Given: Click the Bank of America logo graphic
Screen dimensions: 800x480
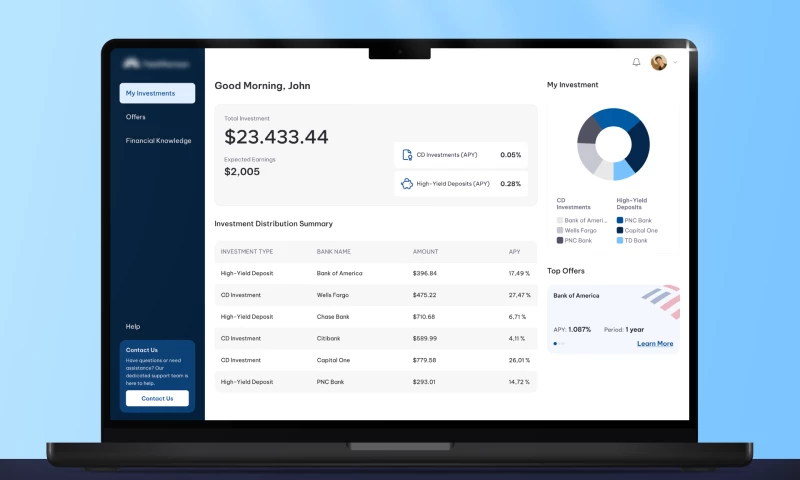Looking at the screenshot, I should coord(662,301).
